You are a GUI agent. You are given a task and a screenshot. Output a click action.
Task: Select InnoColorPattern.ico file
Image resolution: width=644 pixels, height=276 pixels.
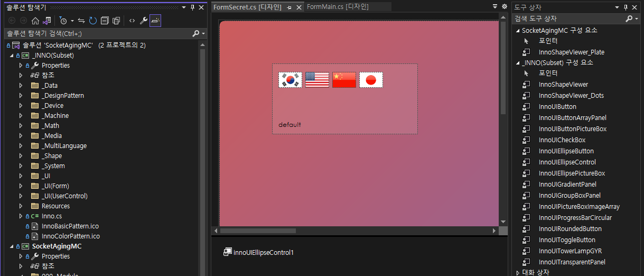click(71, 236)
